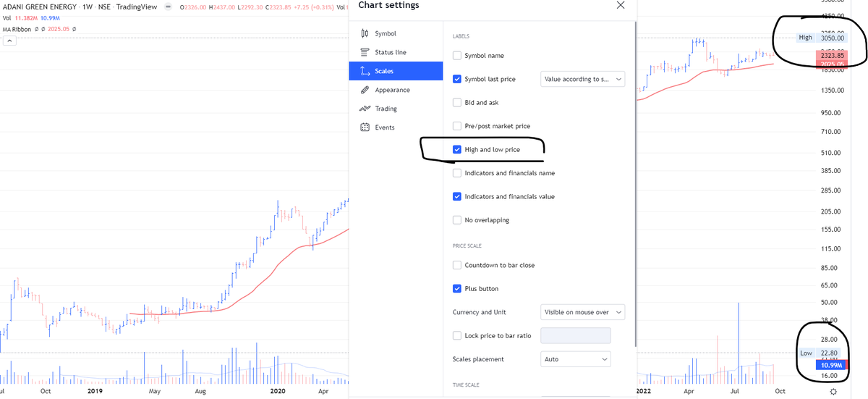This screenshot has height=399, width=868.
Task: Untick the High and low price checkbox
Action: click(x=457, y=150)
